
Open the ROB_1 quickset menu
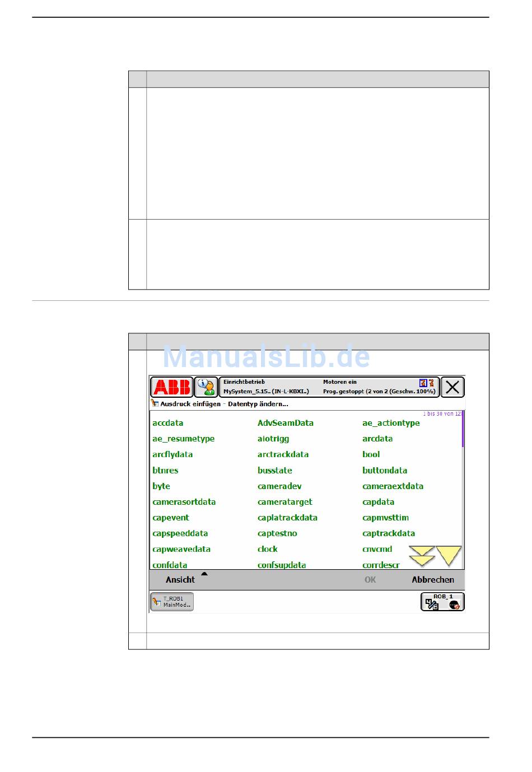coord(442,602)
